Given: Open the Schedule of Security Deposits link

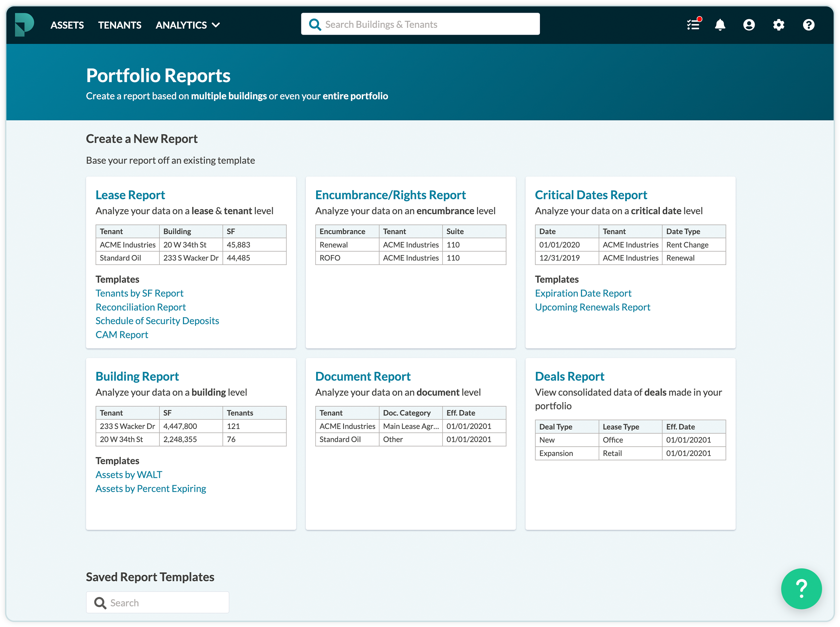Looking at the screenshot, I should [157, 321].
